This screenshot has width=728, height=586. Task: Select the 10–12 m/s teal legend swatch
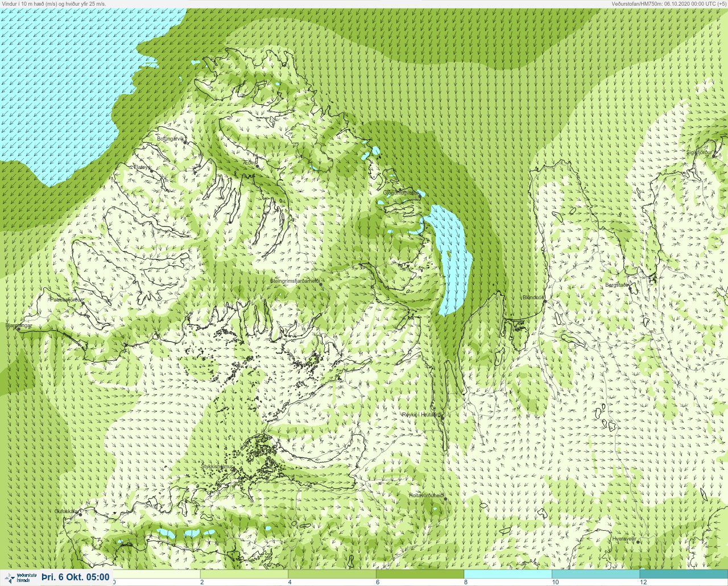pos(595,574)
